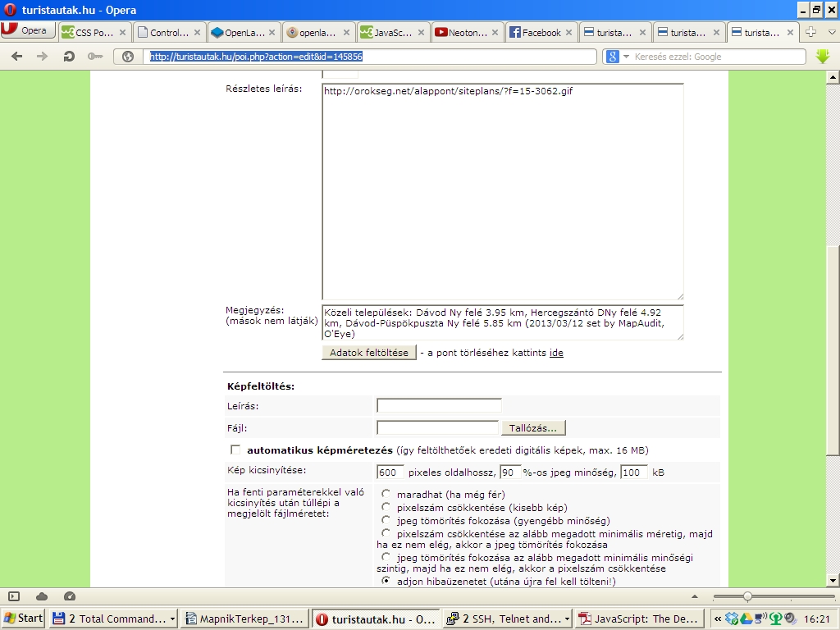The height and width of the screenshot is (630, 840).
Task: Open the downloads green arrow icon
Action: pyautogui.click(x=823, y=57)
